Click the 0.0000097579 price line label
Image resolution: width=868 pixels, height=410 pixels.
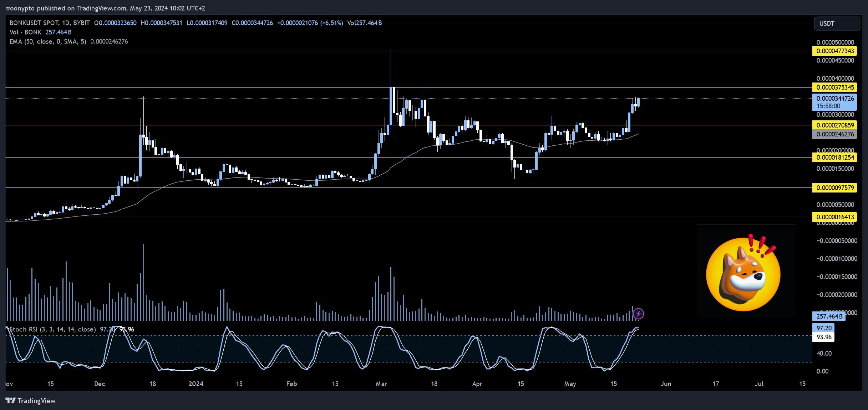click(x=835, y=188)
